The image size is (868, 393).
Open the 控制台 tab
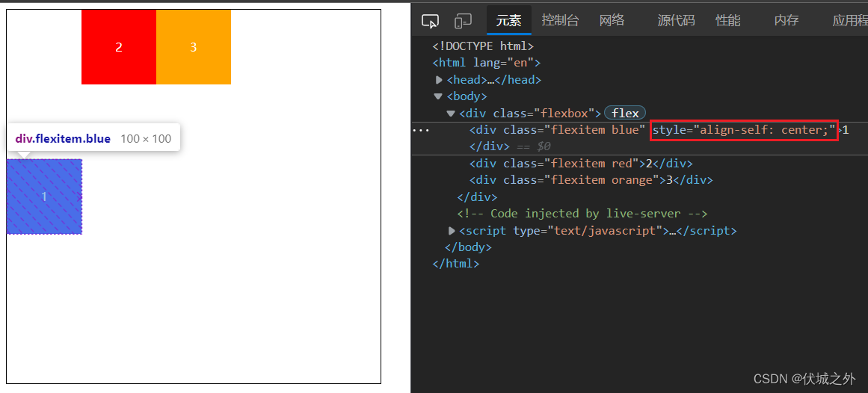560,21
